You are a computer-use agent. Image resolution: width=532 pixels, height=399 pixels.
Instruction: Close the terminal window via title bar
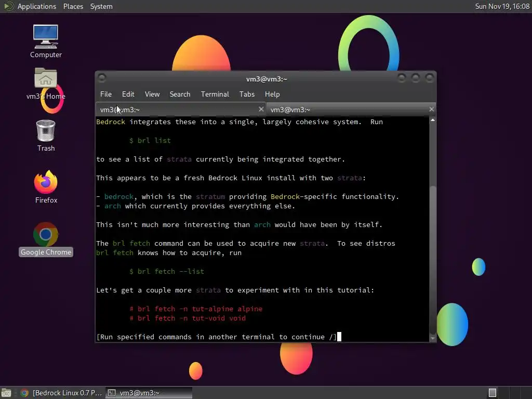pos(429,78)
